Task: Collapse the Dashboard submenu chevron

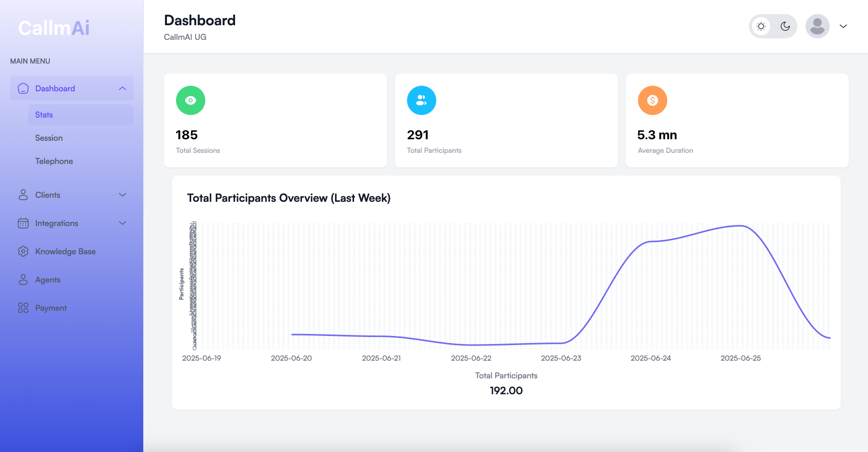Action: (x=123, y=89)
